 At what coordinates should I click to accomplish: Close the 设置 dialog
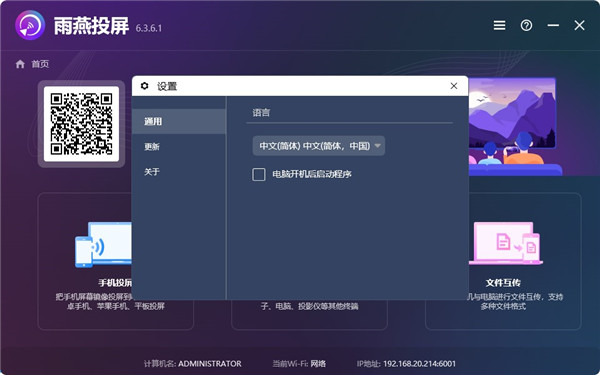454,86
